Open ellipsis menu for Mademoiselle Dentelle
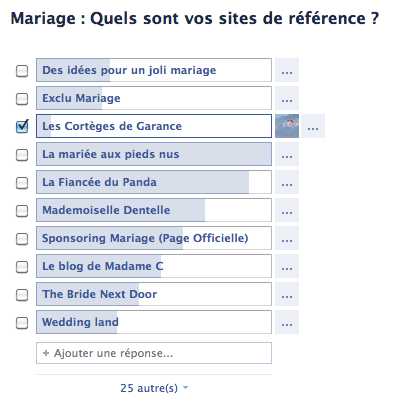The image size is (399, 400). [287, 210]
